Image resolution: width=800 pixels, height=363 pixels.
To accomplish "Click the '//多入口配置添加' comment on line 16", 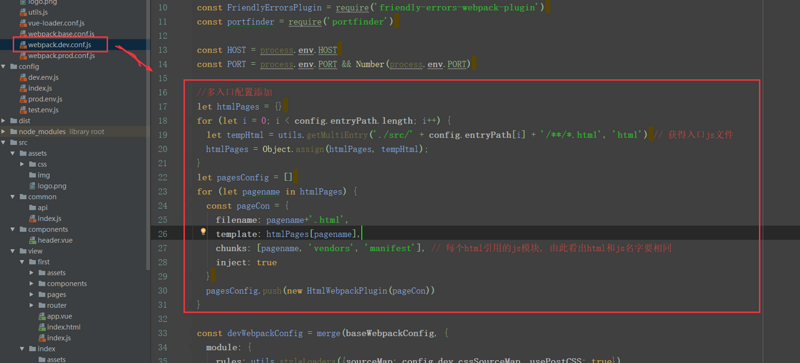I will tap(235, 92).
